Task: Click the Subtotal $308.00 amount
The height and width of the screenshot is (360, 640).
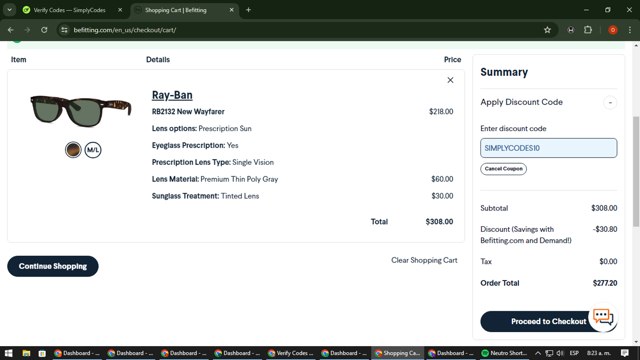Action: [604, 208]
